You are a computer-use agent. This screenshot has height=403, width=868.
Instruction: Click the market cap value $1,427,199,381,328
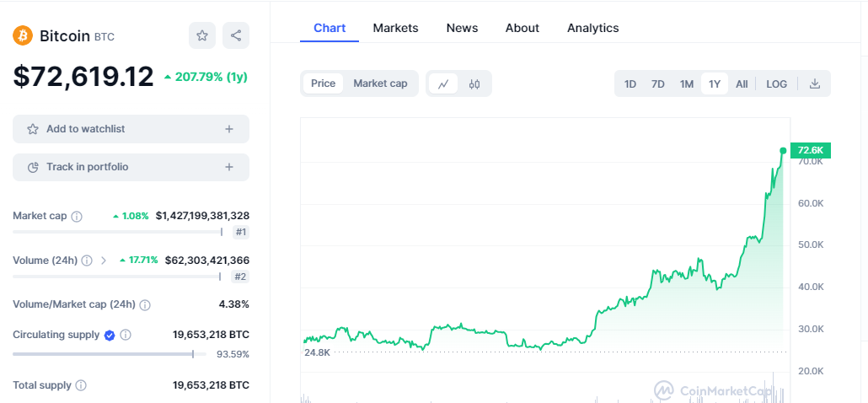click(202, 216)
